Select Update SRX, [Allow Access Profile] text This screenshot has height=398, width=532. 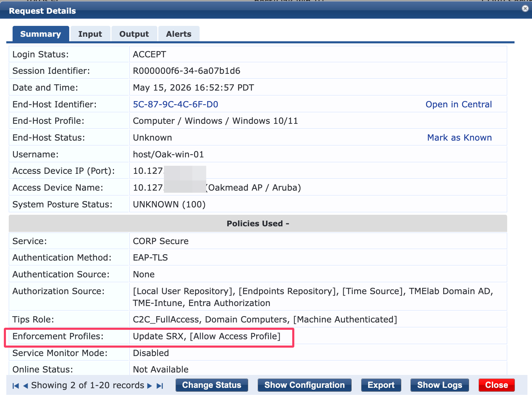point(207,336)
